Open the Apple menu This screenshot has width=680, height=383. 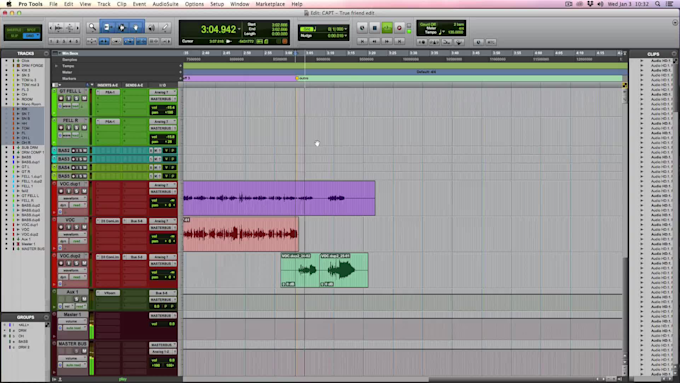9,4
